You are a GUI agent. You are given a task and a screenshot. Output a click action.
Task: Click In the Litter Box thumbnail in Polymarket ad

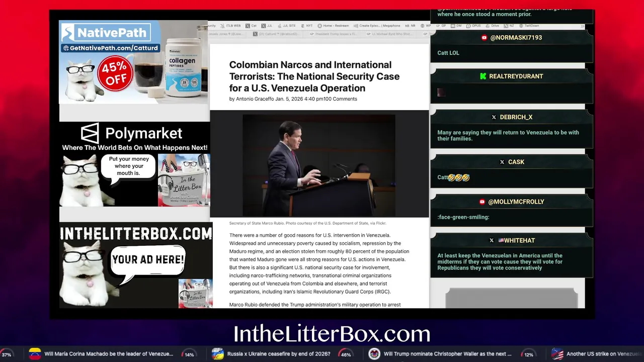pyautogui.click(x=184, y=180)
